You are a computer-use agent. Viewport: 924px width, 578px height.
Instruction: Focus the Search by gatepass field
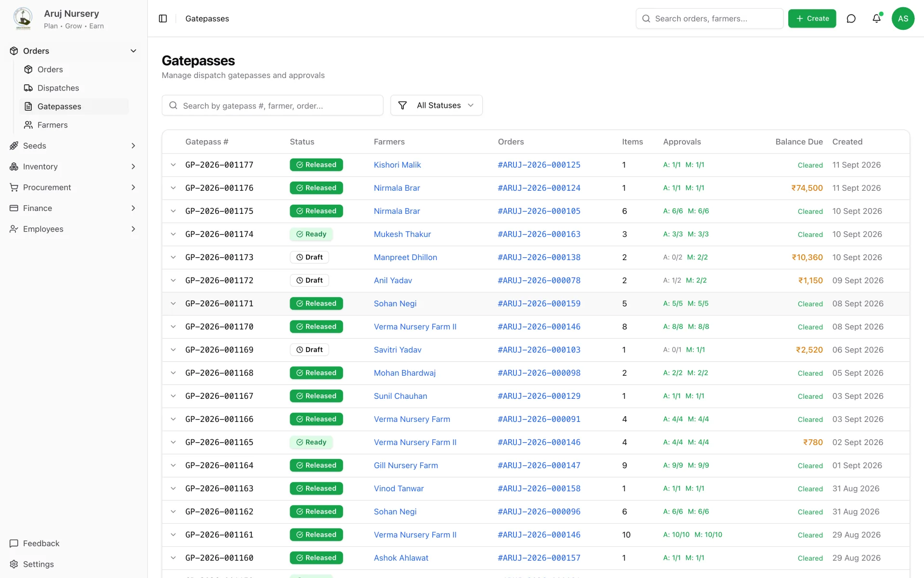coord(272,105)
